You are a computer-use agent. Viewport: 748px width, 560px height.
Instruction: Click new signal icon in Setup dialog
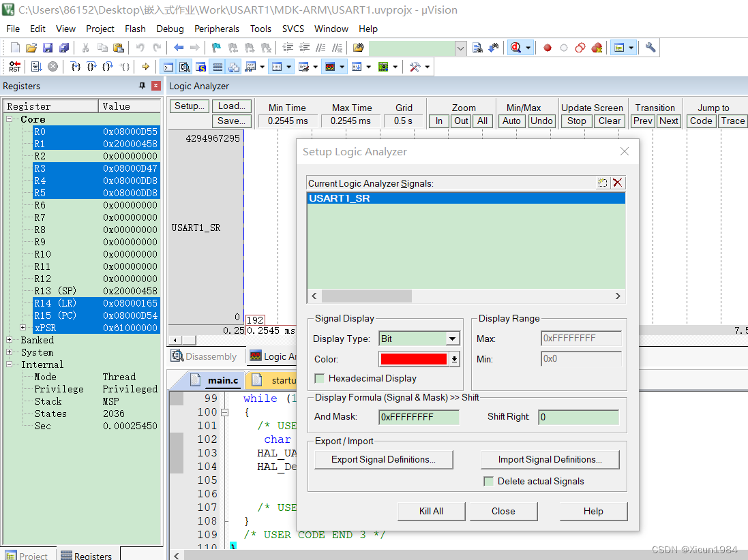603,183
